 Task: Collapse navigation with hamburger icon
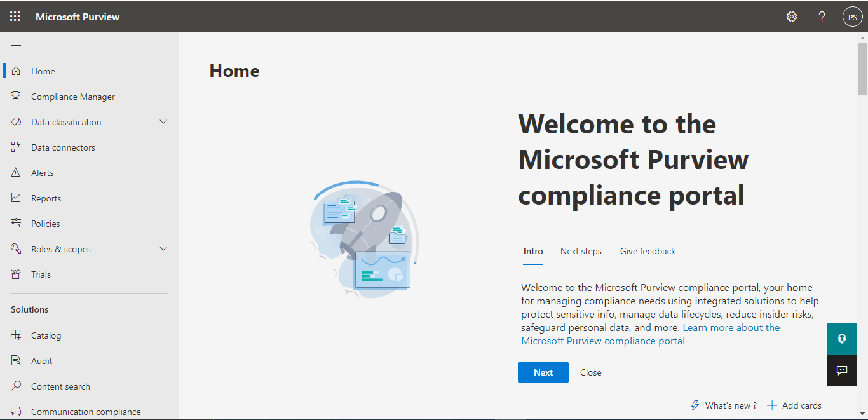coord(17,45)
